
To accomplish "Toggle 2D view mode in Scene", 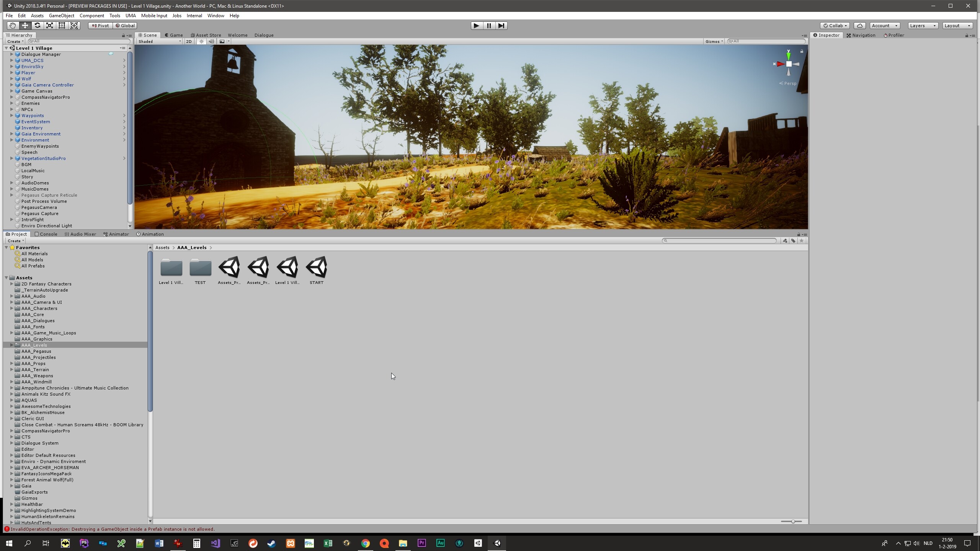I will click(189, 41).
